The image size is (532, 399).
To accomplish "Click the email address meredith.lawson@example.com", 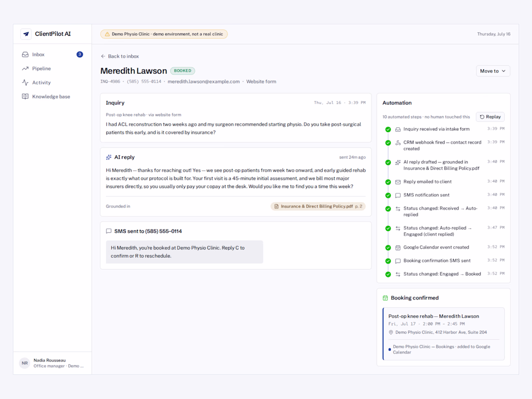I will click(x=204, y=82).
